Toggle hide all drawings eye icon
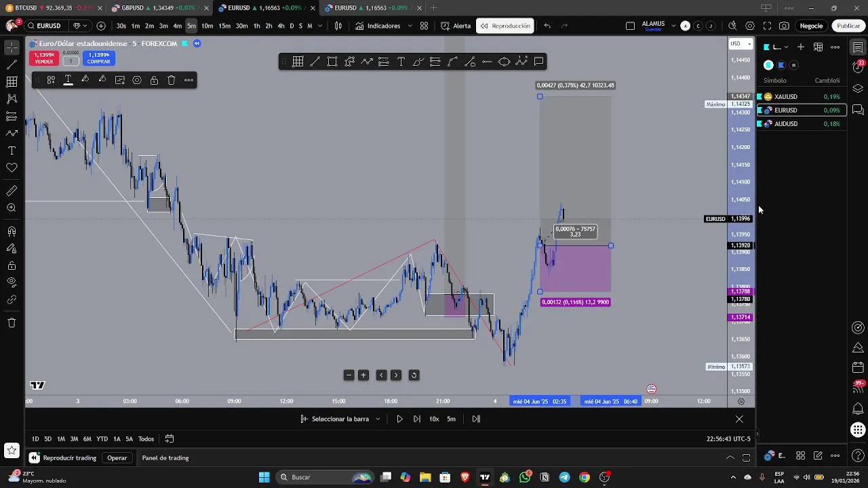The height and width of the screenshot is (488, 868). pyautogui.click(x=12, y=283)
